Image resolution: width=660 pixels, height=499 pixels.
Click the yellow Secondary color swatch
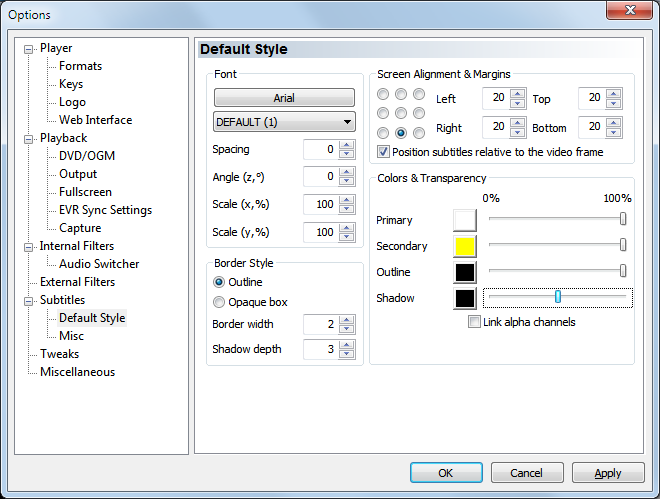click(465, 246)
